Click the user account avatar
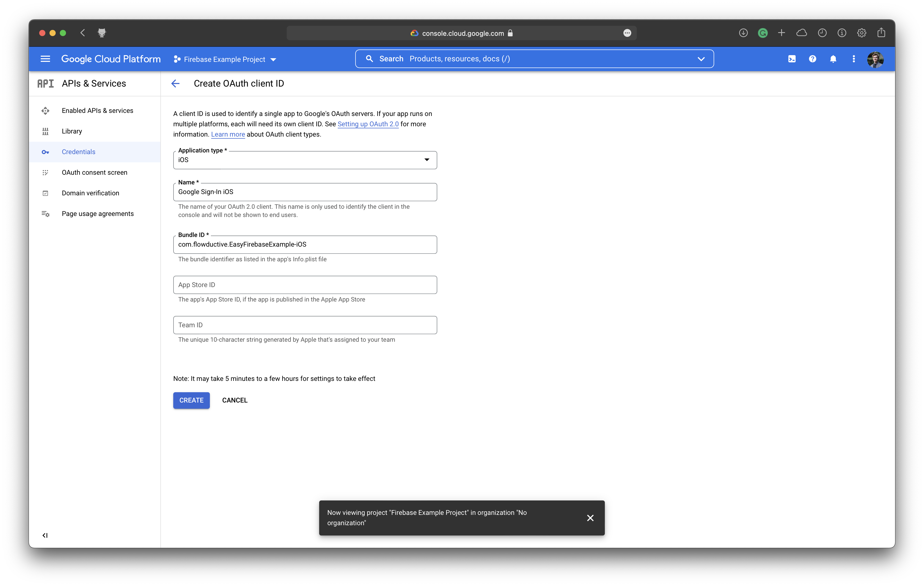The width and height of the screenshot is (924, 586). point(875,60)
